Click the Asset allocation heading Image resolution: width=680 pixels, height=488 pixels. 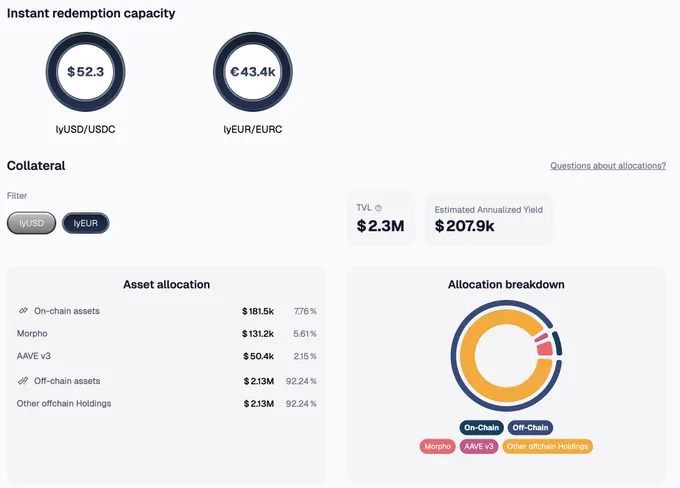167,285
